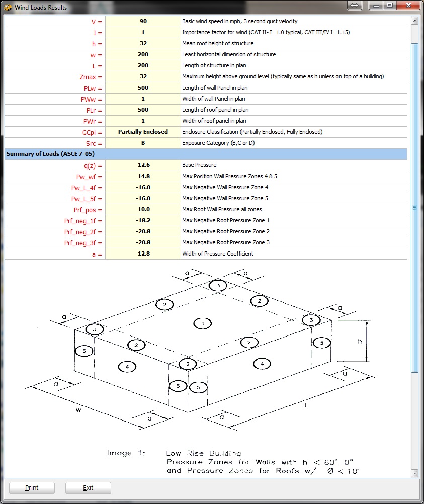This screenshot has height=504, width=424.
Task: Click the GCpi Partially Enclosed value cell
Action: [x=143, y=132]
